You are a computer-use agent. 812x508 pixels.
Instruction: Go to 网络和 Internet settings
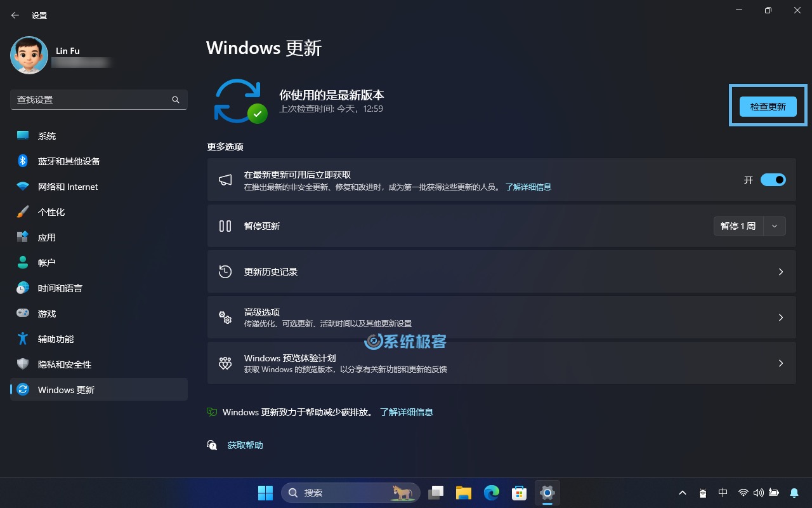[x=99, y=187]
